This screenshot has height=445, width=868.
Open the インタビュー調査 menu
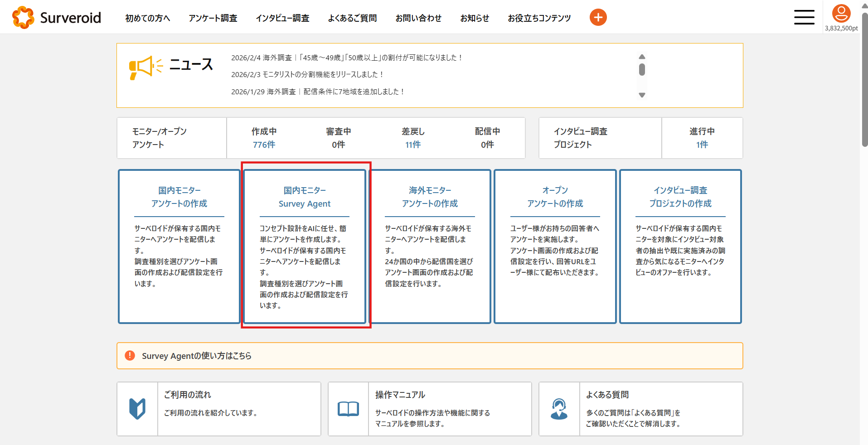[282, 18]
